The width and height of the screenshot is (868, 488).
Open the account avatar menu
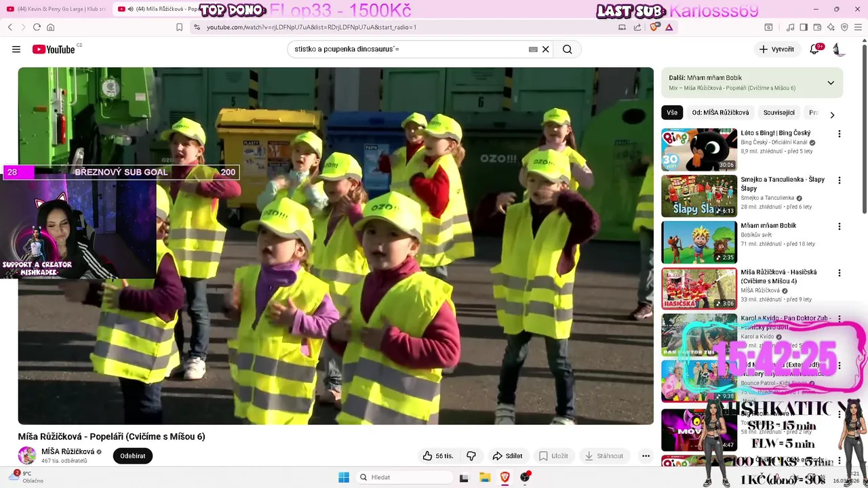click(838, 49)
